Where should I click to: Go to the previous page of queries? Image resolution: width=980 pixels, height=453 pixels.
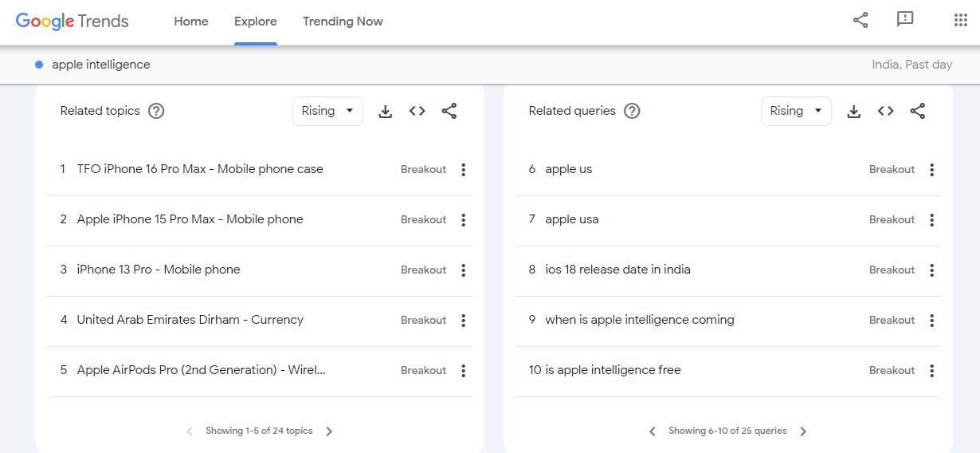[x=653, y=431]
